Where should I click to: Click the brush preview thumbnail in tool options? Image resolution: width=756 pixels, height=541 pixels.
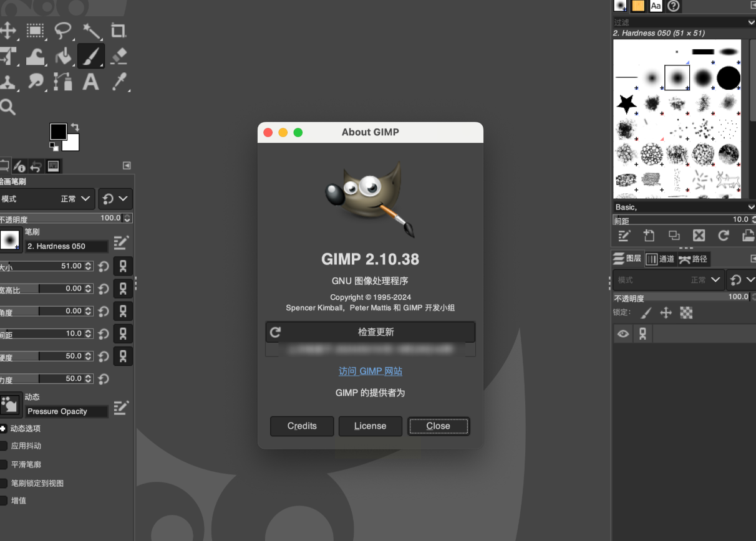pyautogui.click(x=11, y=241)
